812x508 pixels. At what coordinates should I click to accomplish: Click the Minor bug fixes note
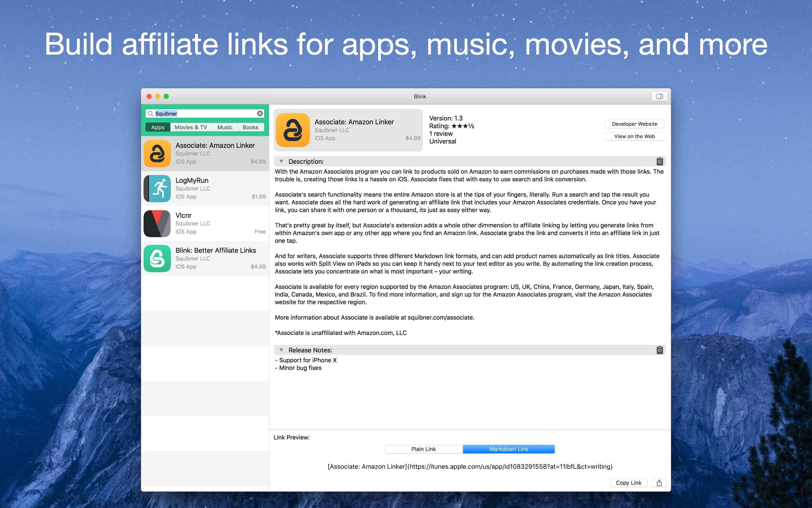(298, 368)
